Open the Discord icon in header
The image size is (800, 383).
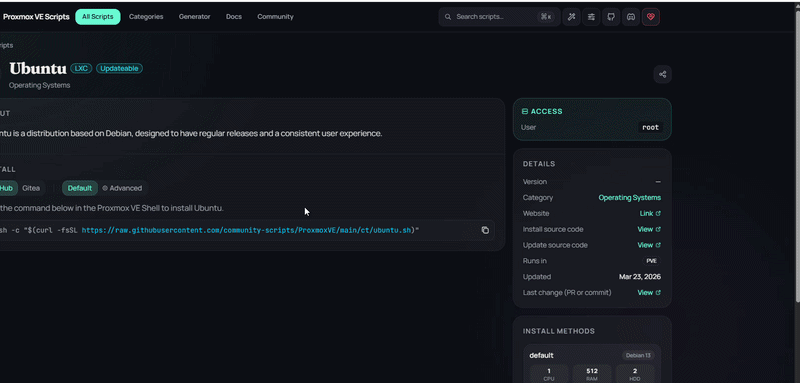631,17
